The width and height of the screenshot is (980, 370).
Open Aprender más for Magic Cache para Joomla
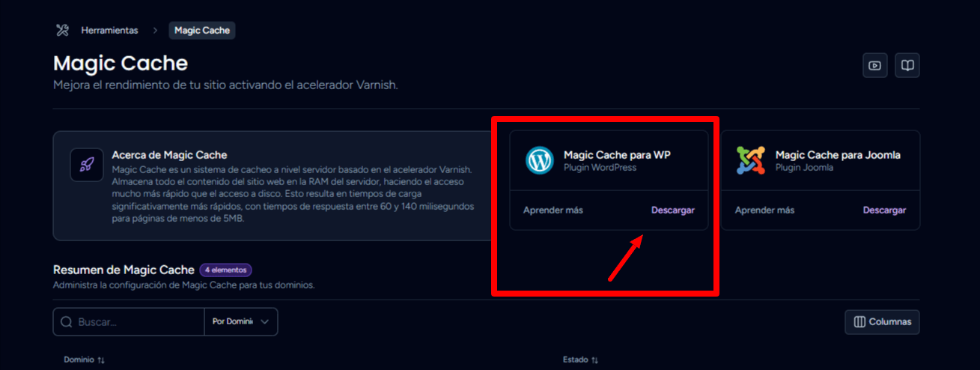click(765, 210)
